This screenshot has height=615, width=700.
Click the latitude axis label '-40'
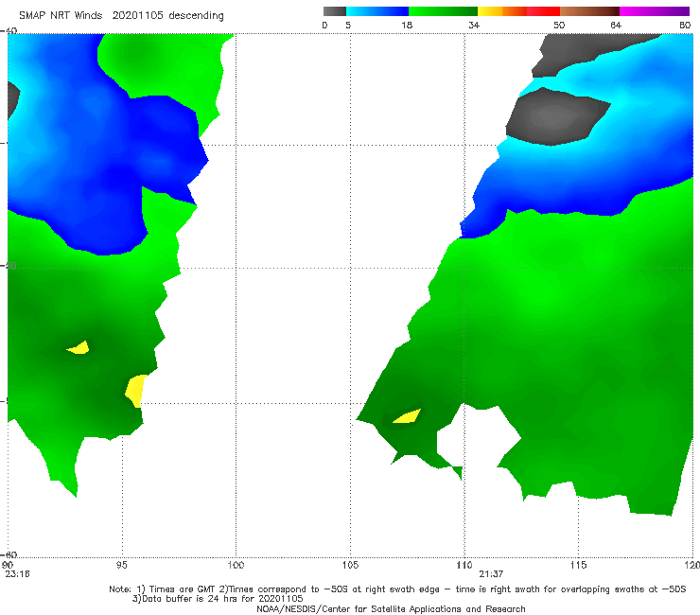coord(9,30)
